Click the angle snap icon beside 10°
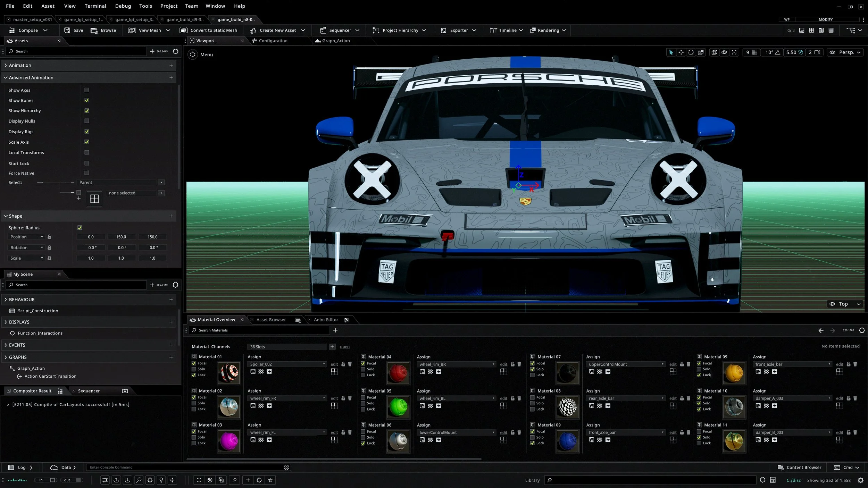The width and height of the screenshot is (868, 488). coord(777,52)
